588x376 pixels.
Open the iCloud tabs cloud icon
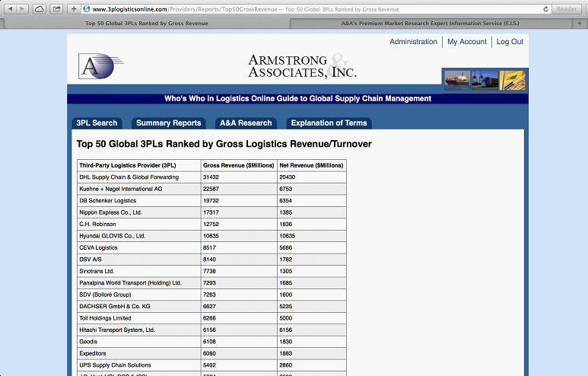coord(40,8)
